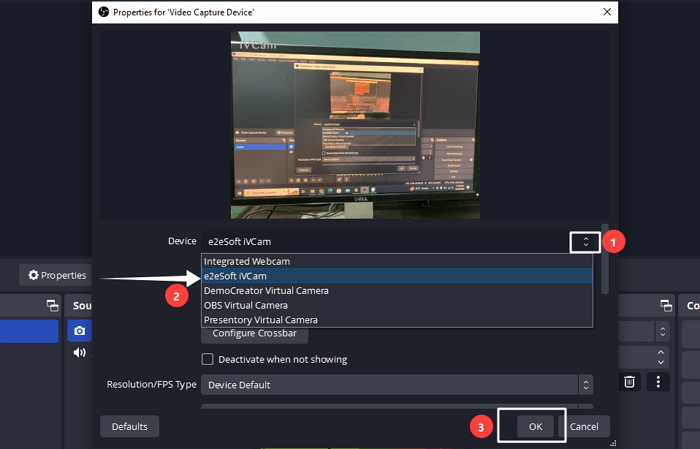Choose e2eSoft iVCam in device list
The width and height of the screenshot is (700, 449).
pyautogui.click(x=397, y=276)
